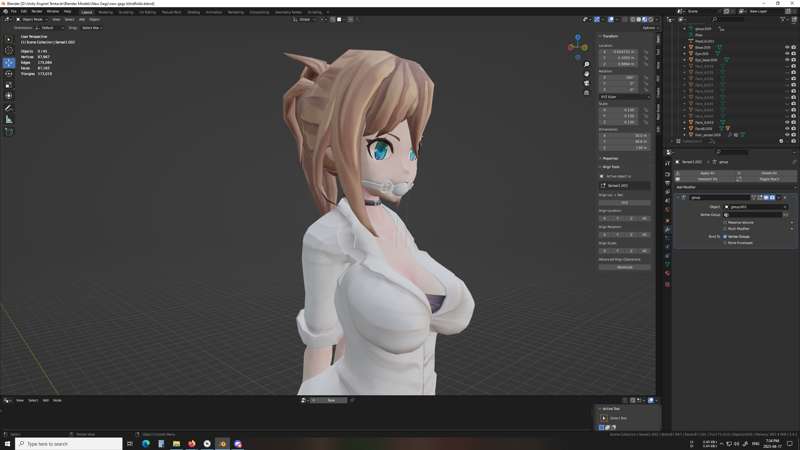Click the Toggle Stack button
The height and width of the screenshot is (450, 800).
click(x=768, y=179)
